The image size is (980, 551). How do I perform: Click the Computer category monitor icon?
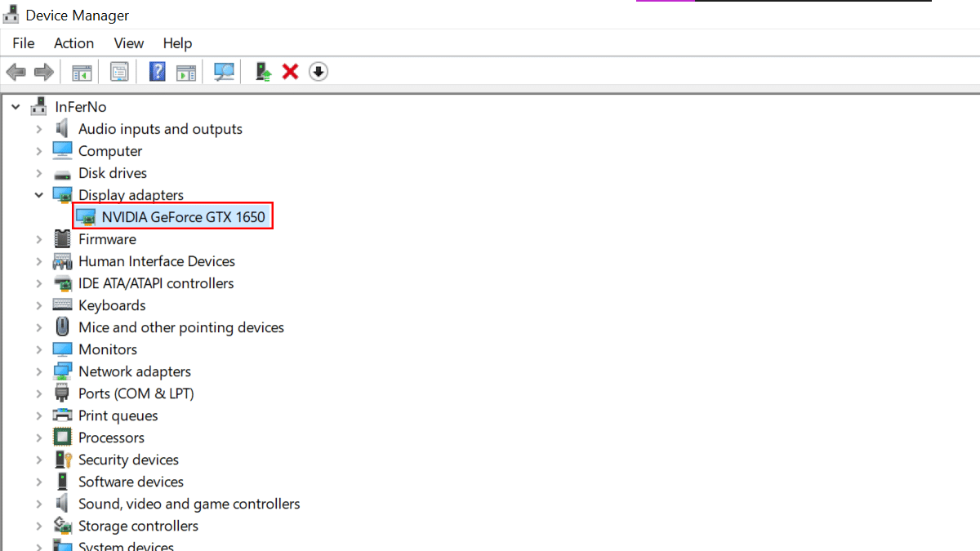62,151
